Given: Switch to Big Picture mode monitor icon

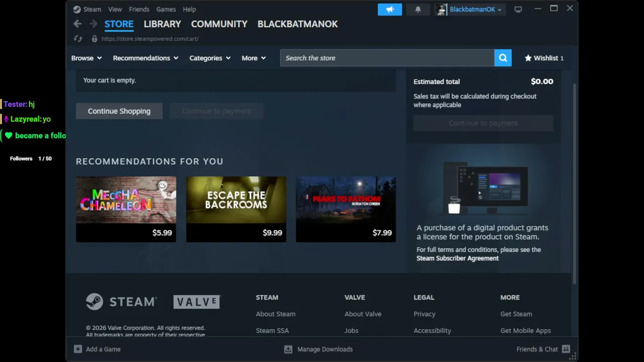Looking at the screenshot, I should point(518,10).
